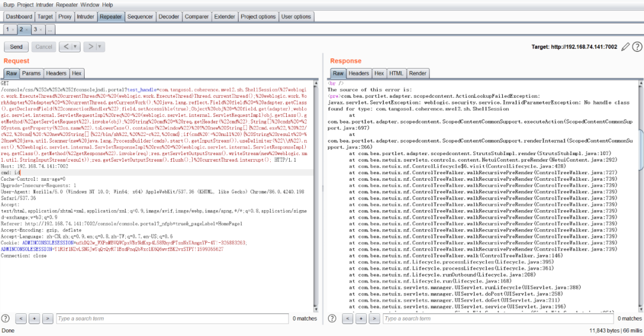Switch to the top Intruder tab
The height and width of the screenshot is (336, 644).
tap(85, 17)
